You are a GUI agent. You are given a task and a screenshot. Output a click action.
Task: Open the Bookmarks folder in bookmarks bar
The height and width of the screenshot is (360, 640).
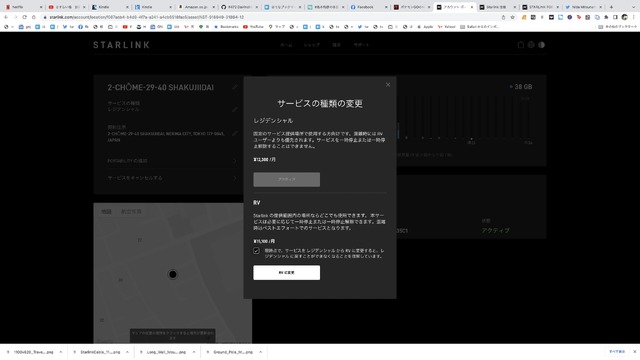tap(226, 27)
